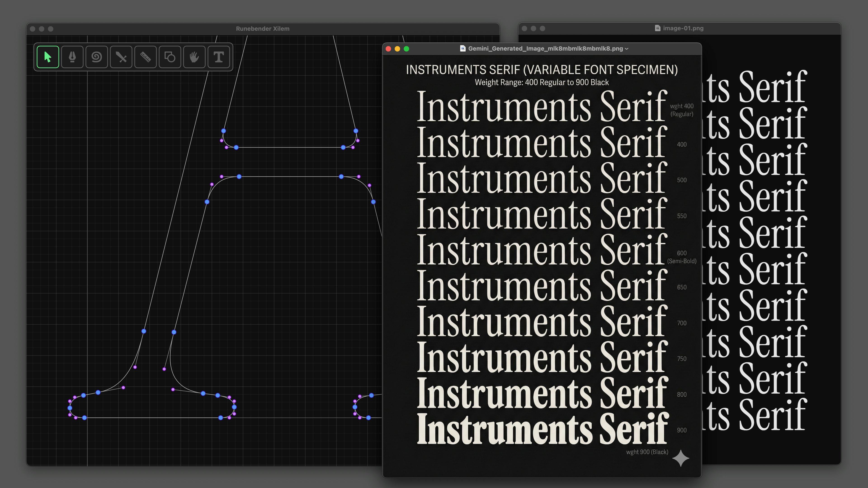Select the arrow selection tool
The height and width of the screenshot is (488, 868).
[x=48, y=57]
